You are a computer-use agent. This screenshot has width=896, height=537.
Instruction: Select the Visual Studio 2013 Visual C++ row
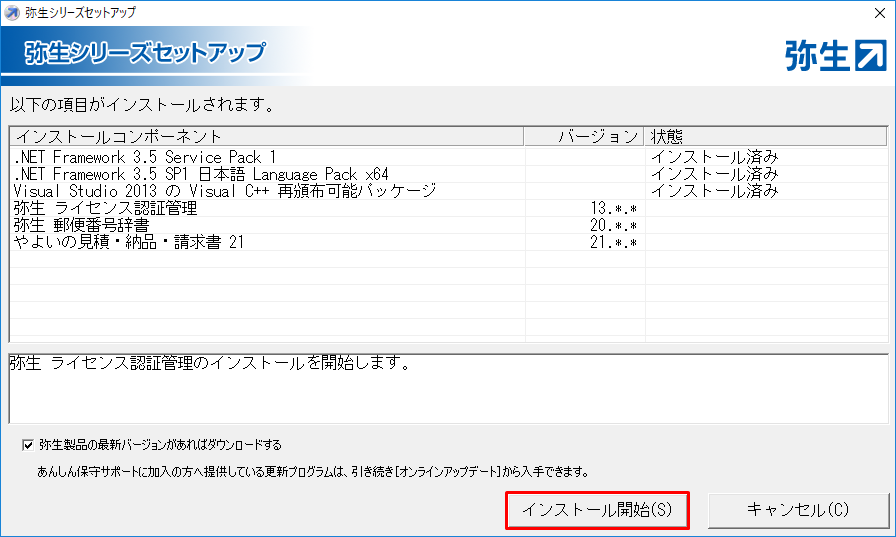click(x=225, y=191)
